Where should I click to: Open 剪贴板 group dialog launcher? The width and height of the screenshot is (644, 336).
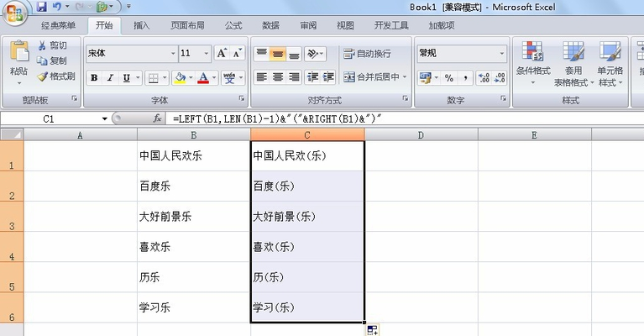coord(75,98)
